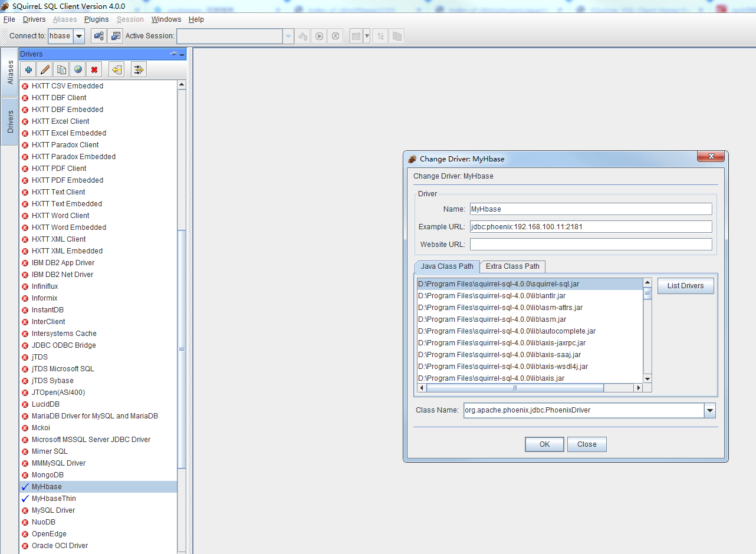Pin the Drivers panel with pin icon
Image resolution: width=756 pixels, height=554 pixels.
pos(173,54)
